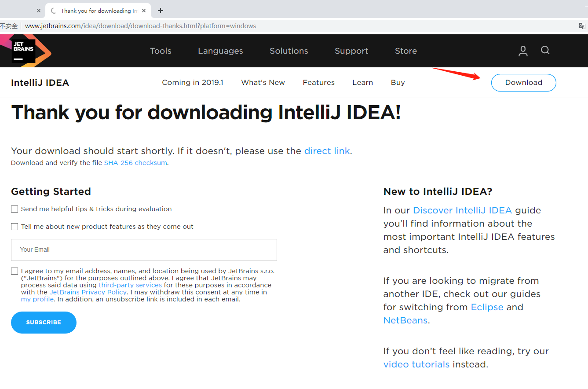Click the IntelliJ IDEA product title
Viewport: 588px width, 389px height.
click(x=40, y=83)
